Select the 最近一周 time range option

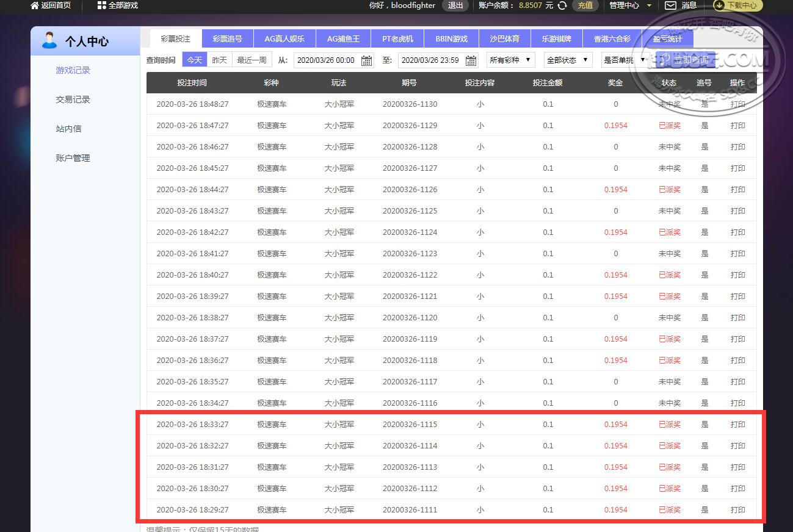point(252,60)
